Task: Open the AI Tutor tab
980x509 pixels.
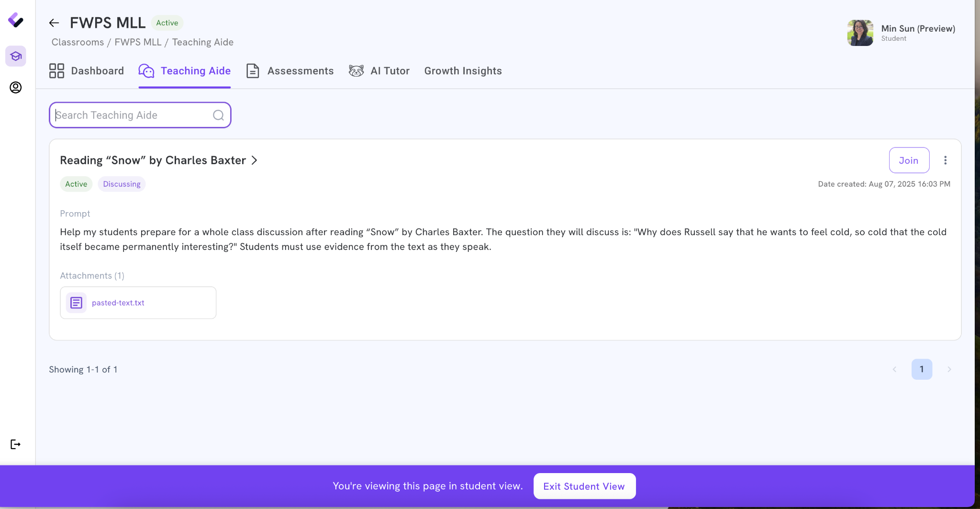Action: point(379,71)
